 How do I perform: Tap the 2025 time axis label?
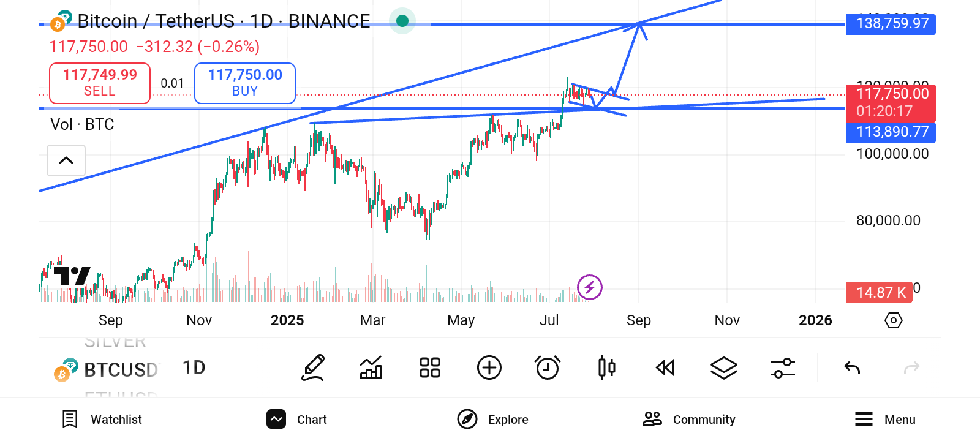(287, 320)
